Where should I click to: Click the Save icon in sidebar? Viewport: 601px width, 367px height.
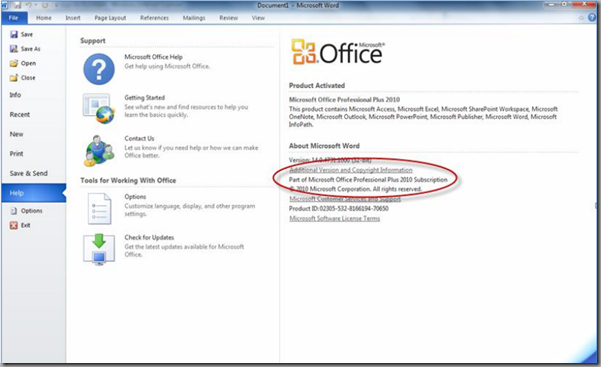tap(14, 35)
